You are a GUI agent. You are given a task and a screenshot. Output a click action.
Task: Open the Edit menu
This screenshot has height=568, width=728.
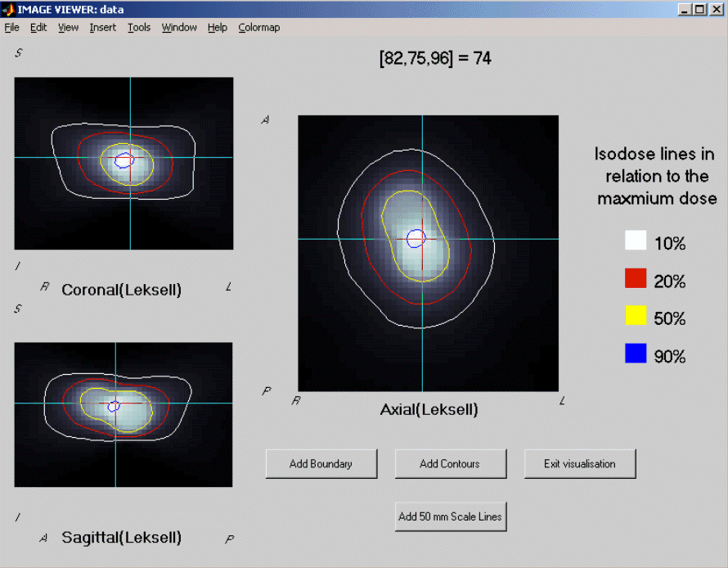click(38, 27)
